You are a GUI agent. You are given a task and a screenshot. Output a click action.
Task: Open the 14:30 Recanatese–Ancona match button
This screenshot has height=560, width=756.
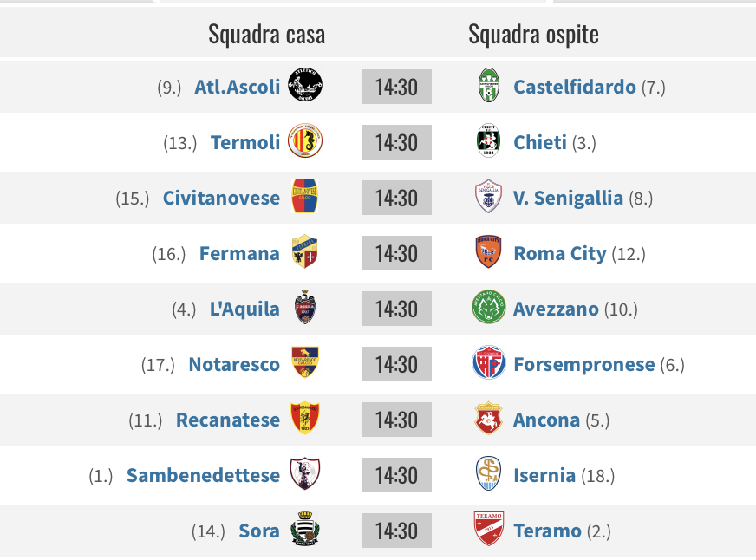click(397, 420)
